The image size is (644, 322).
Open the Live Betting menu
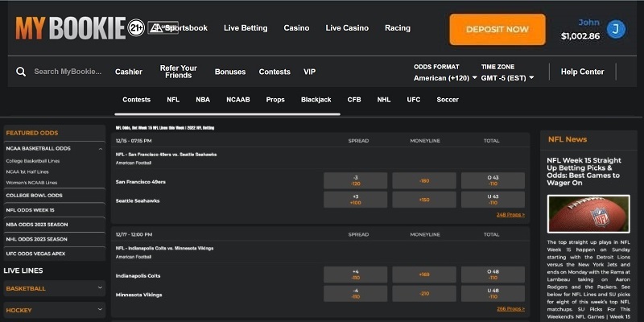click(246, 28)
